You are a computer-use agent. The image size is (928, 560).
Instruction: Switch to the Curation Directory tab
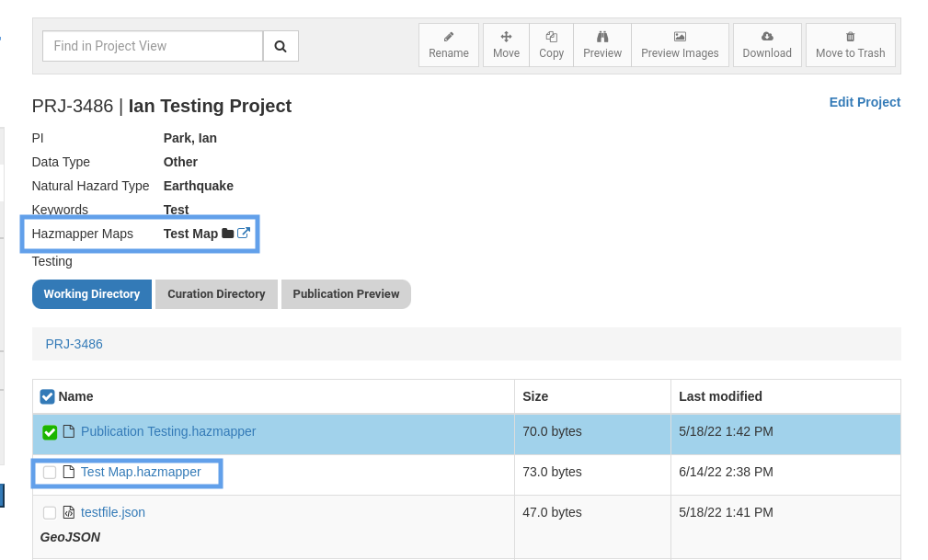coord(216,294)
